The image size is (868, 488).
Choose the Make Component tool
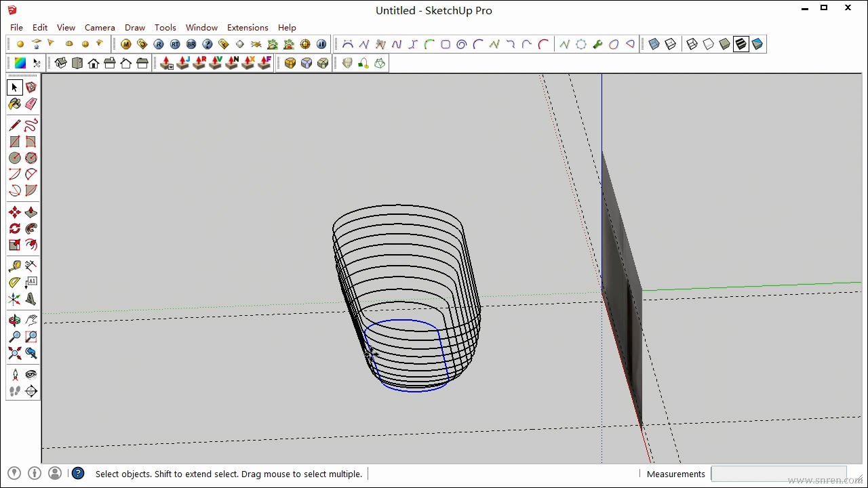point(31,87)
